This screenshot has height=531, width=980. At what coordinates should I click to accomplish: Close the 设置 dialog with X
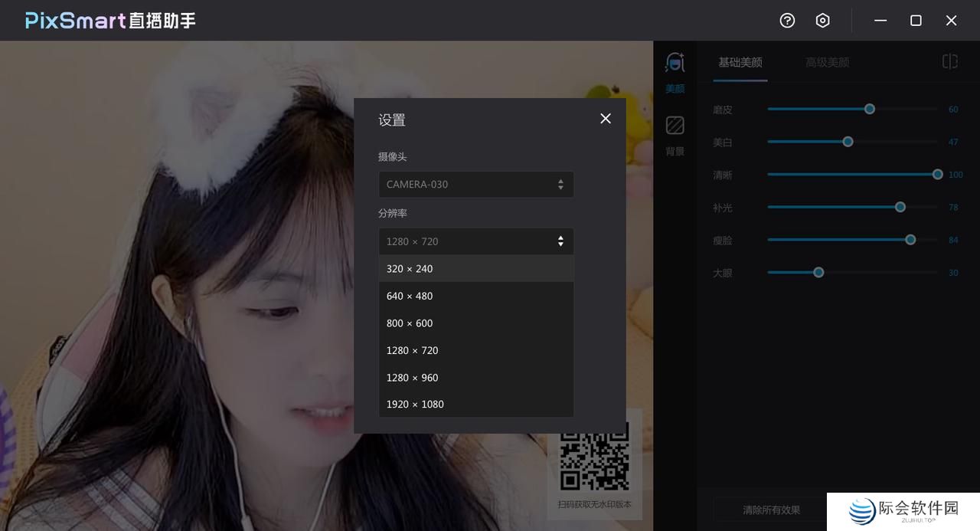pos(605,119)
